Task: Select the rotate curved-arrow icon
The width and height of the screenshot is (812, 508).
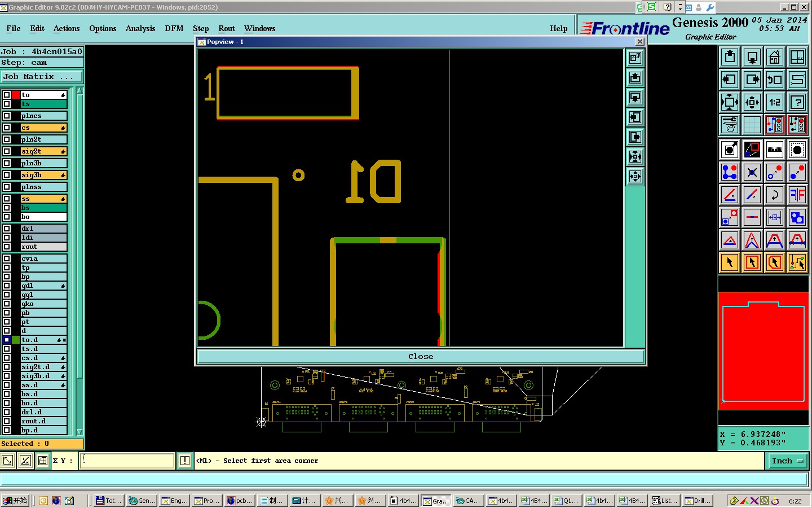Action: point(775,195)
